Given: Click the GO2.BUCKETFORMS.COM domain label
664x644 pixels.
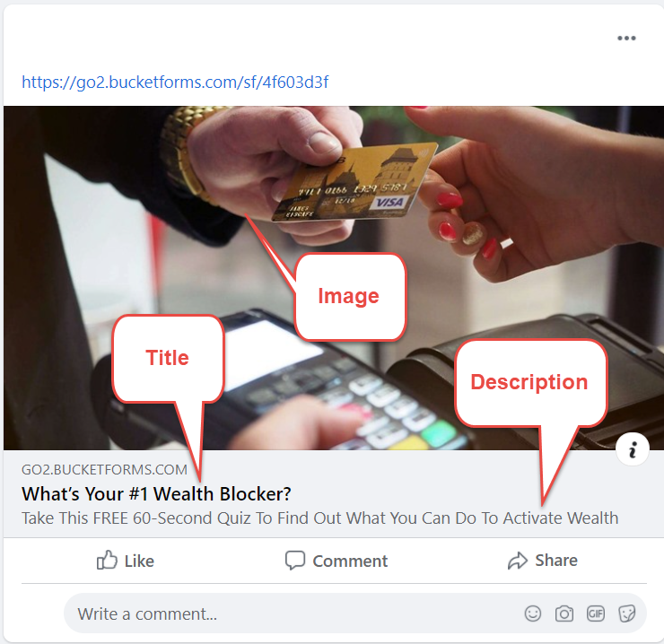Looking at the screenshot, I should (x=104, y=470).
